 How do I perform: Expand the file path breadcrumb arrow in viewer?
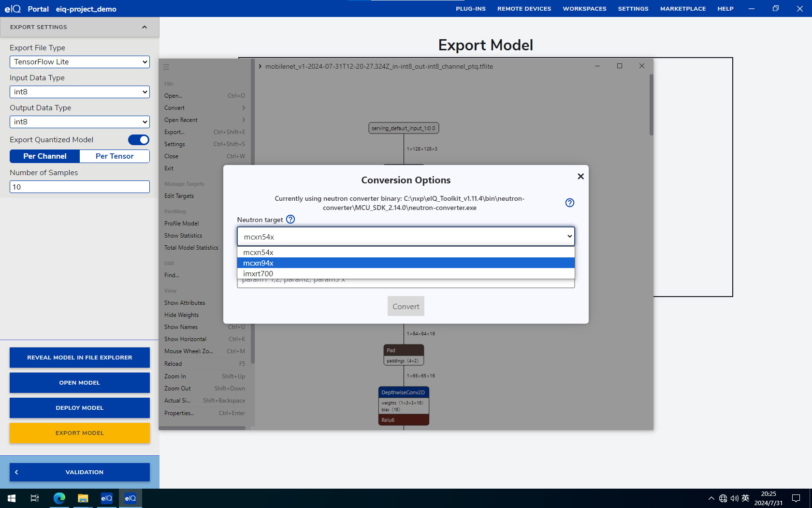pyautogui.click(x=260, y=66)
